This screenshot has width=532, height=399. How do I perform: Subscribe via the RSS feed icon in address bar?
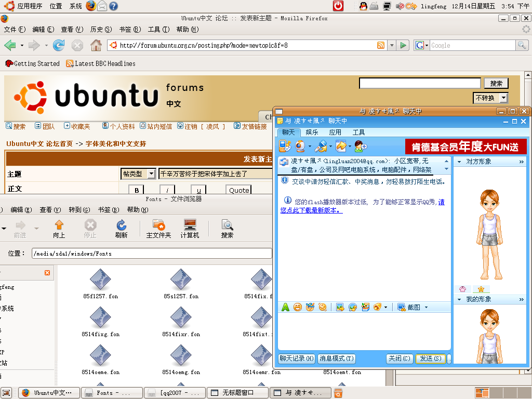381,45
